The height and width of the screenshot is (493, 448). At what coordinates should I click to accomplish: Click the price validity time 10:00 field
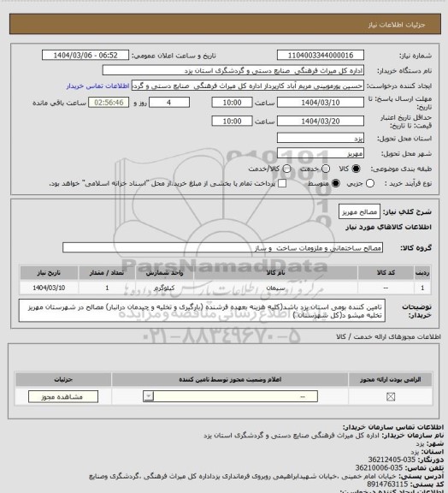click(233, 121)
